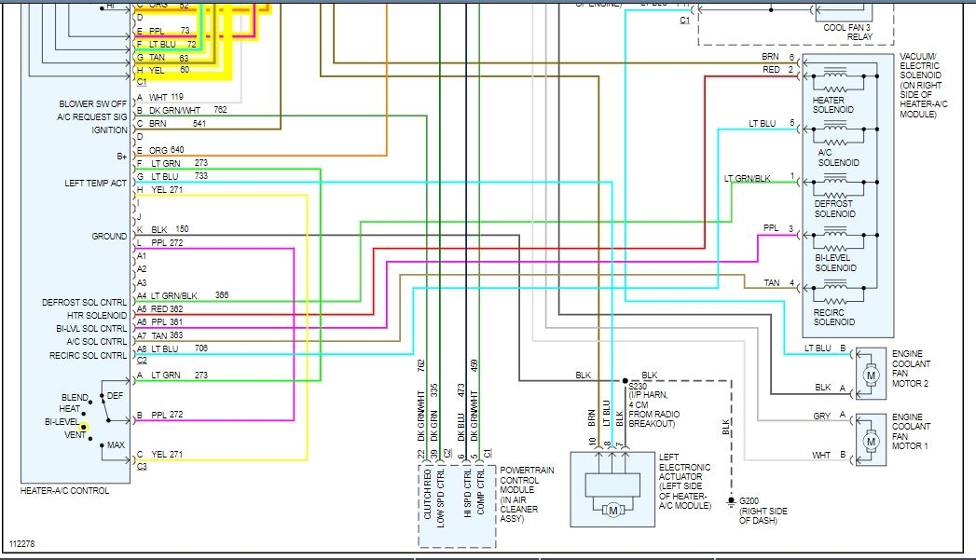976x560 pixels.
Task: Click the Cool Fan 3 Relay label
Action: (847, 32)
